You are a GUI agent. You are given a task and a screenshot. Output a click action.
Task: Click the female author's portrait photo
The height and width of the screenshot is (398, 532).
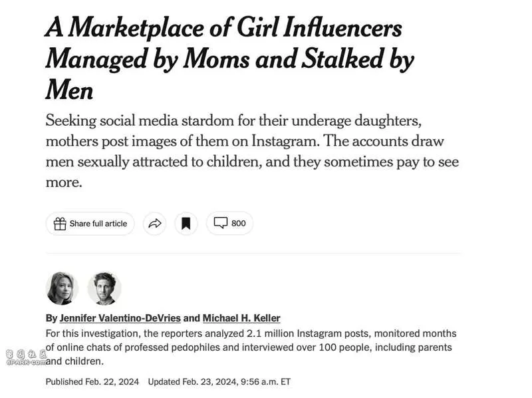point(62,288)
